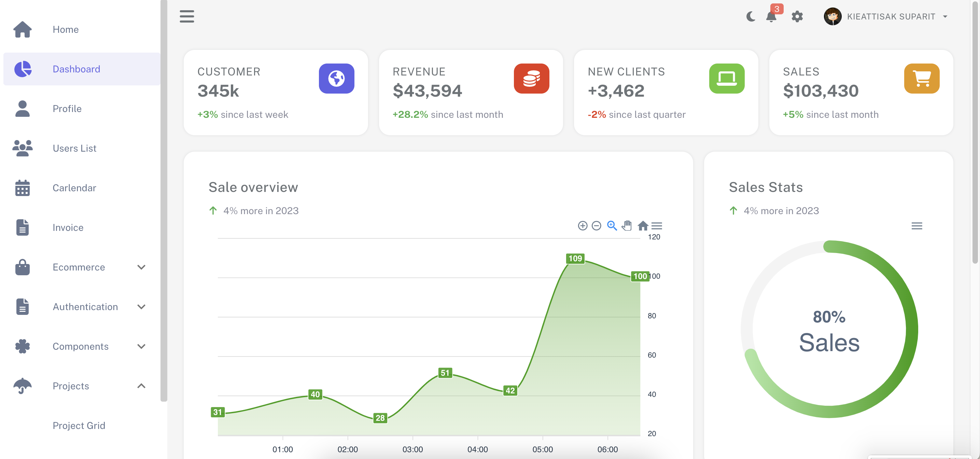Expand the Ecommerce submenu chevron
980x459 pixels.
coord(141,267)
